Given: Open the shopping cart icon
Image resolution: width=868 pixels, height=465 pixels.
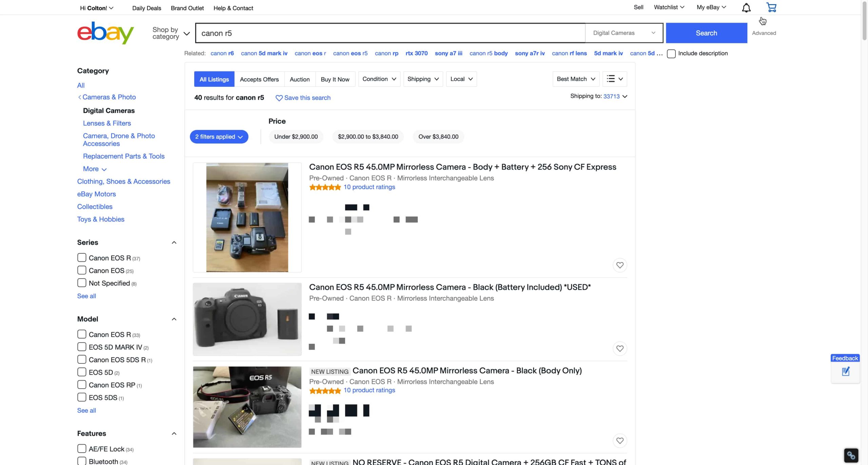Looking at the screenshot, I should [771, 7].
